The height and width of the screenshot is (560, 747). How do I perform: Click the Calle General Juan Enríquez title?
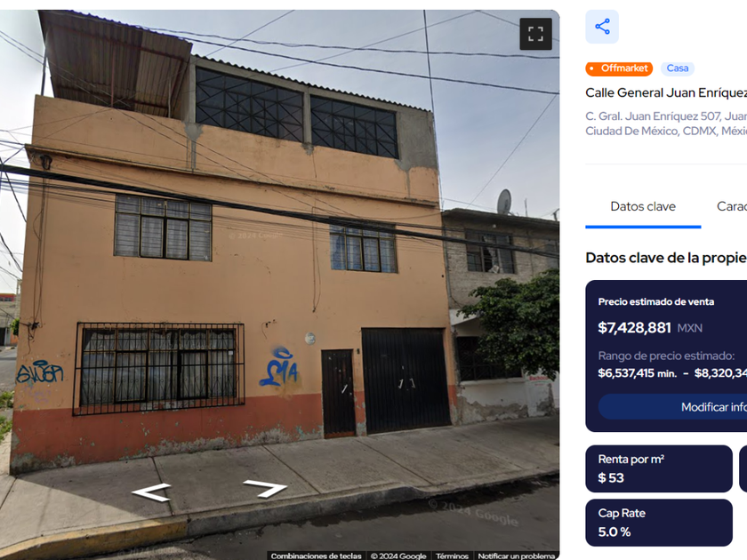[x=666, y=92]
